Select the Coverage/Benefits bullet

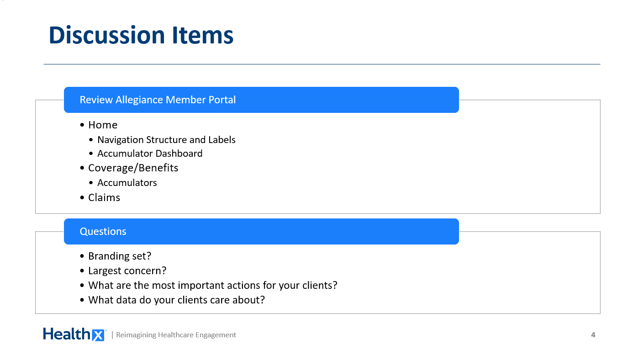pyautogui.click(x=133, y=168)
